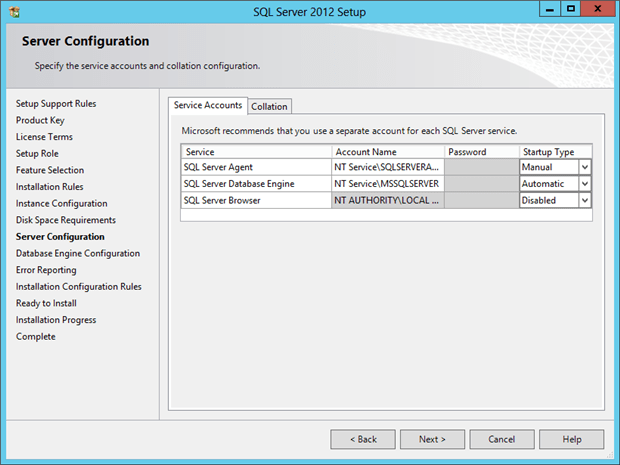This screenshot has width=620, height=465.
Task: Click Database Engine account name NT Service\MSSQLSERVER
Action: click(x=388, y=184)
